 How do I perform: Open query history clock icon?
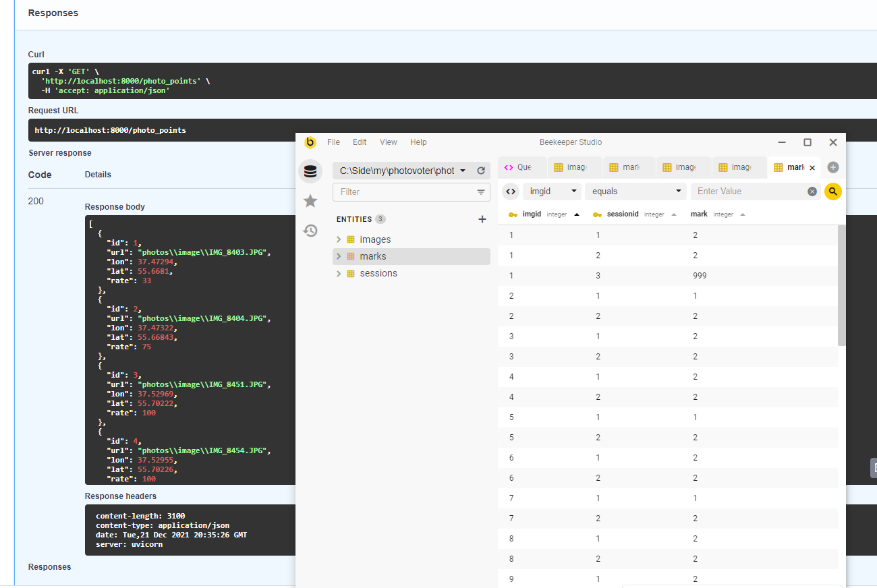310,231
